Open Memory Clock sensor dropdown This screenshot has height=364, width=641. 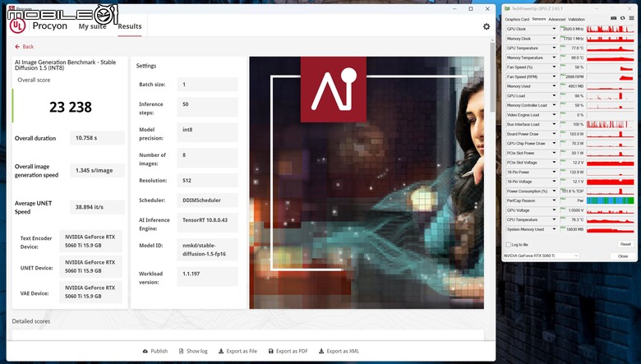pyautogui.click(x=554, y=39)
